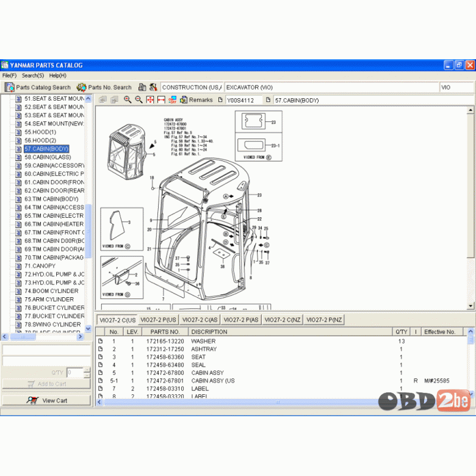Viewport: 476px width, 476px height.
Task: Click the PARTS NO. column header
Action: 165,332
